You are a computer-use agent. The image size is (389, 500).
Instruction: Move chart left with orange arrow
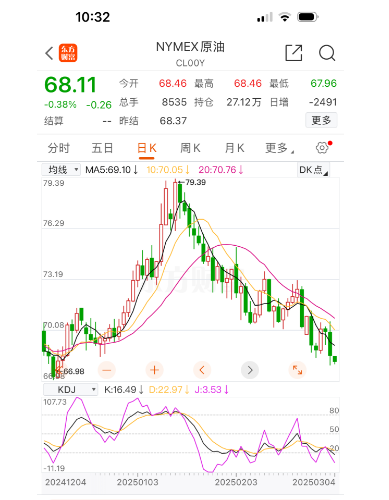click(202, 370)
